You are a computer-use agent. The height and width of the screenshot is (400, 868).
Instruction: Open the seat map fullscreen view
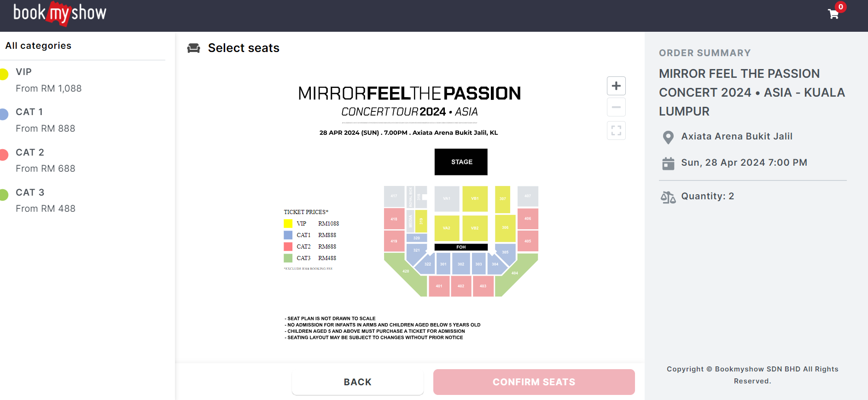tap(616, 131)
